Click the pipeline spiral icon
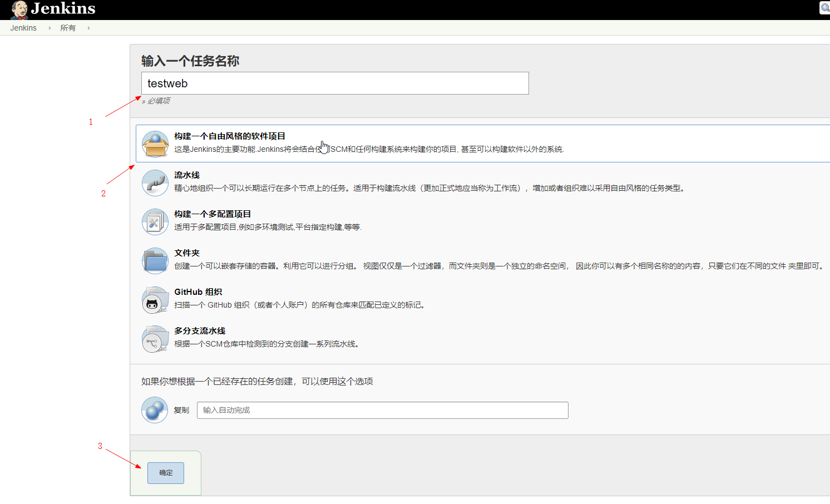830x504 pixels. click(x=155, y=182)
